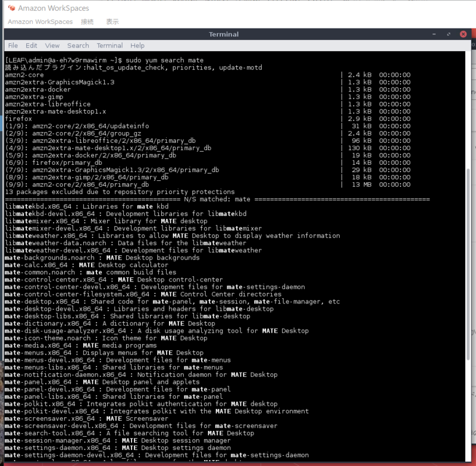
Task: Open the Search menu in Terminal
Action: pyautogui.click(x=78, y=45)
